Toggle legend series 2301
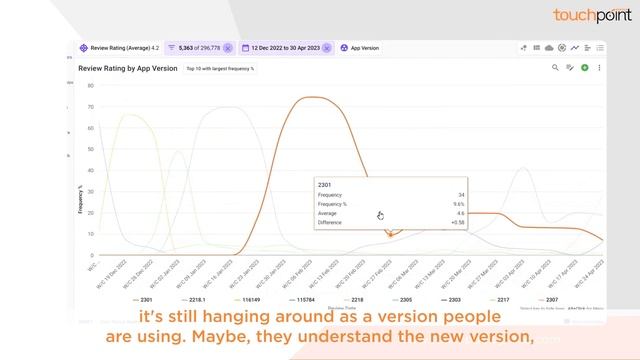 click(142, 300)
